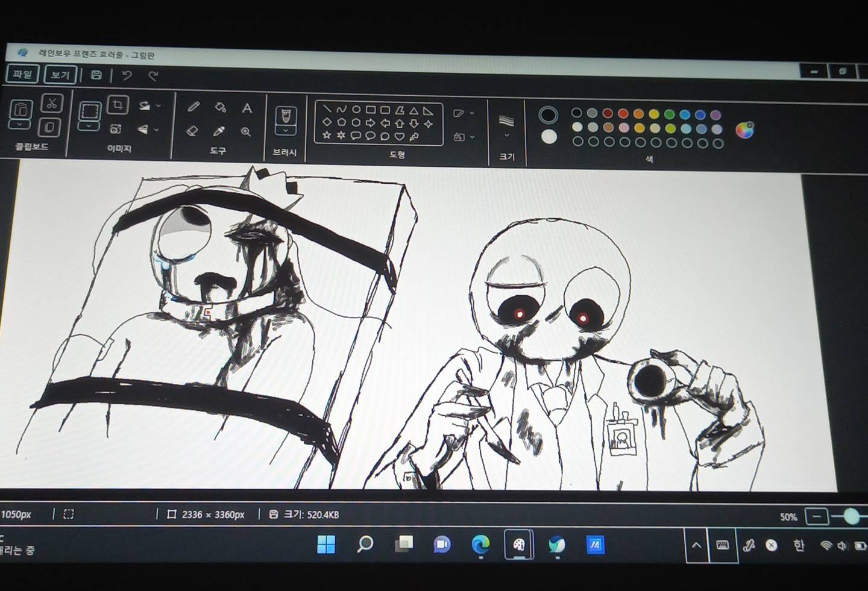
Task: Expand the line size dropdown
Action: tap(506, 135)
